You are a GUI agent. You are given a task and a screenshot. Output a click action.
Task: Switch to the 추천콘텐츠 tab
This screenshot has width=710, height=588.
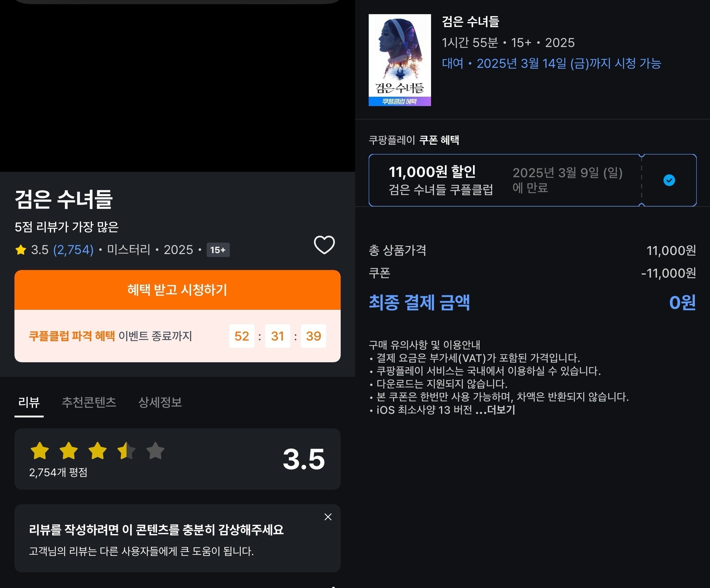[89, 402]
